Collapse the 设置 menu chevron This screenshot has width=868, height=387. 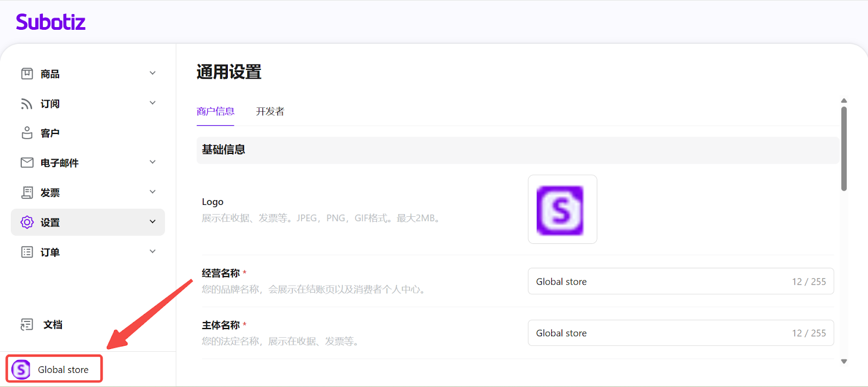(152, 222)
